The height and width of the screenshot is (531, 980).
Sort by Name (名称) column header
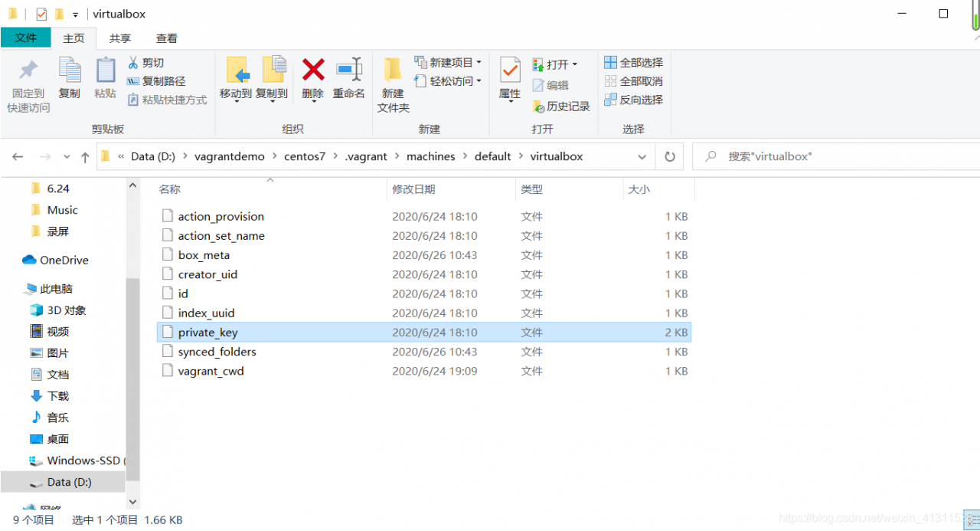(x=271, y=189)
